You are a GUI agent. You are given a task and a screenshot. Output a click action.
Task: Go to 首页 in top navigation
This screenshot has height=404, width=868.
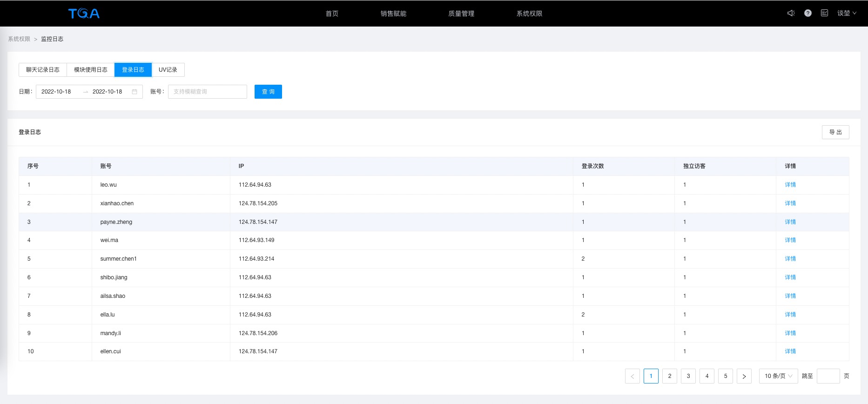coord(332,13)
